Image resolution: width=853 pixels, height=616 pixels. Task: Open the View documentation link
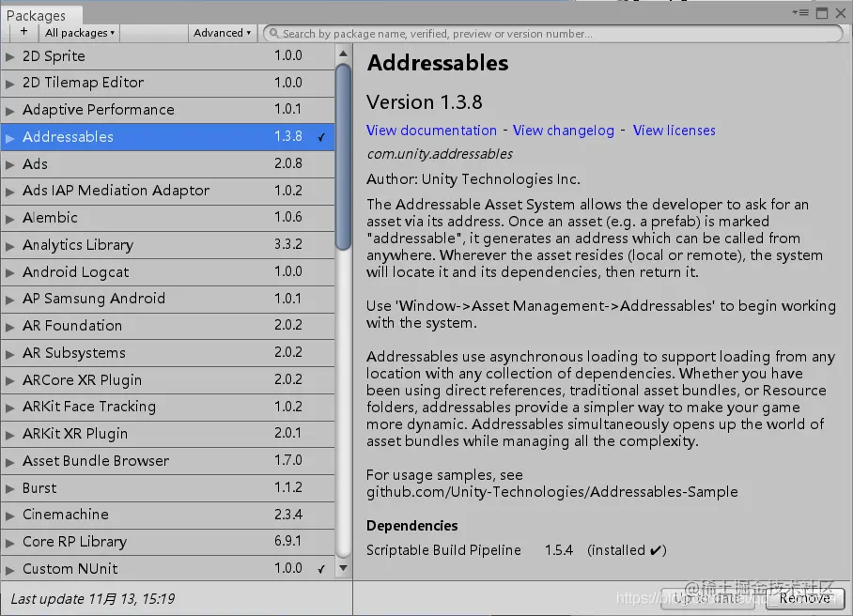(x=431, y=131)
